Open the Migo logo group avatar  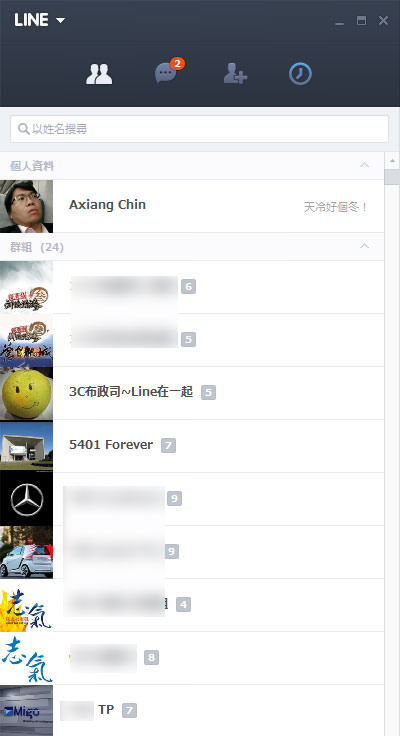(x=26, y=710)
